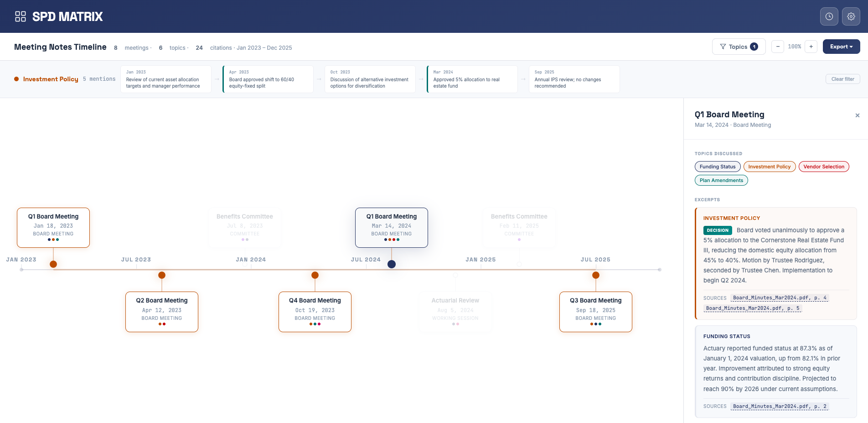Select the Q2 Board Meeting timeline marker
868x423 pixels.
tap(162, 275)
